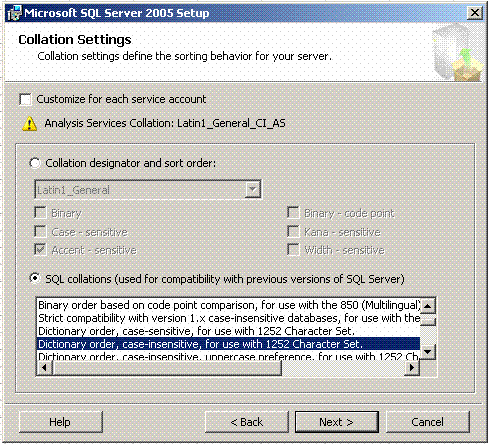
Task: Select Binary order based on code point comparison
Action: click(228, 305)
